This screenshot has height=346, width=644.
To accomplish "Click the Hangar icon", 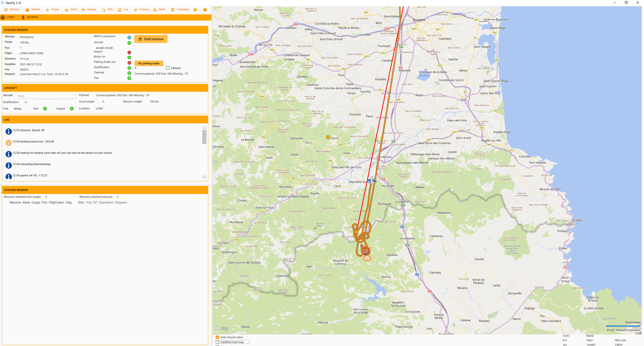I will point(83,10).
